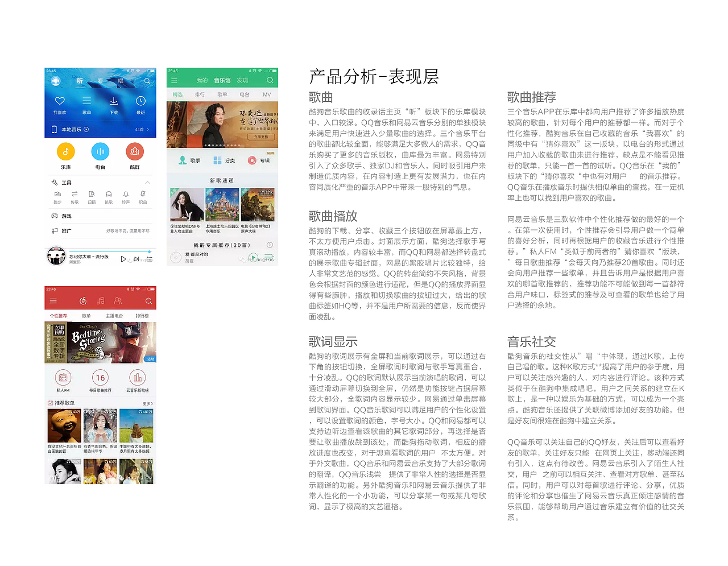Collapse the 工具 tools section in Kugou

pos(148,182)
